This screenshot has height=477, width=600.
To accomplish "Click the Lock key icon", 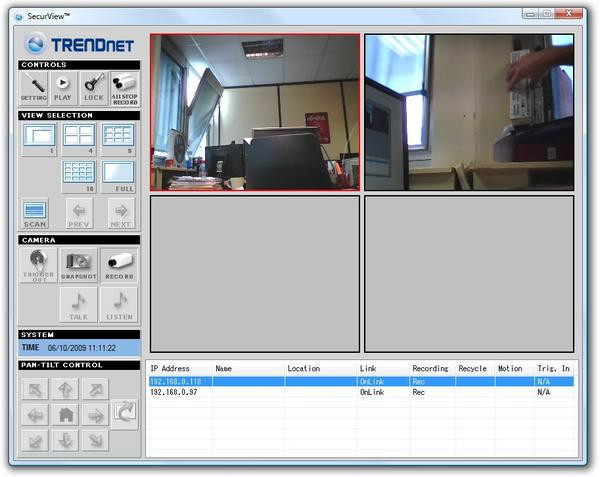I will point(94,88).
